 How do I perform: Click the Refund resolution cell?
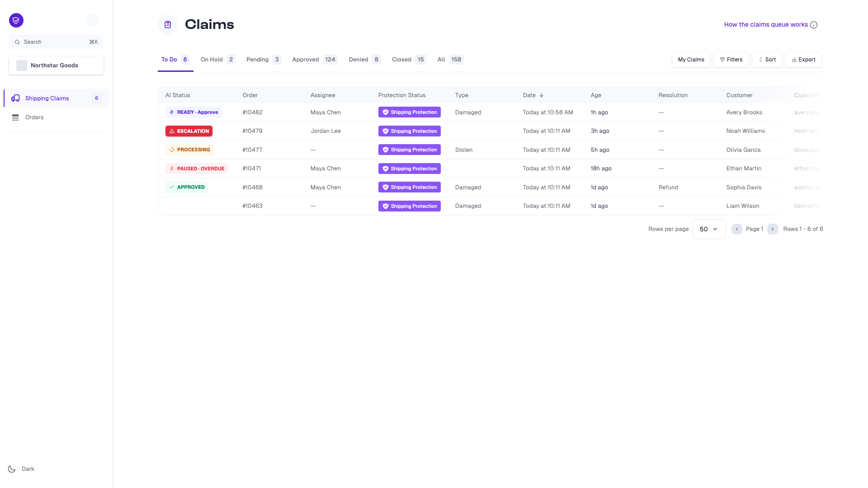pyautogui.click(x=668, y=187)
